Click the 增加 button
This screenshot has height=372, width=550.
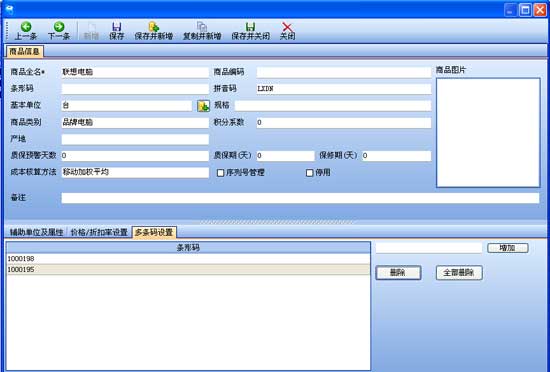pyautogui.click(x=508, y=248)
